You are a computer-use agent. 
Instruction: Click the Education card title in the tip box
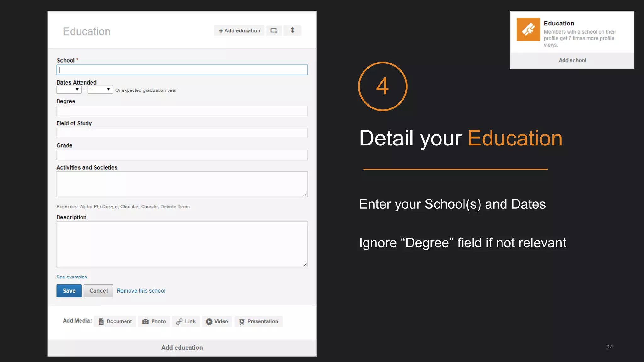[x=559, y=24]
